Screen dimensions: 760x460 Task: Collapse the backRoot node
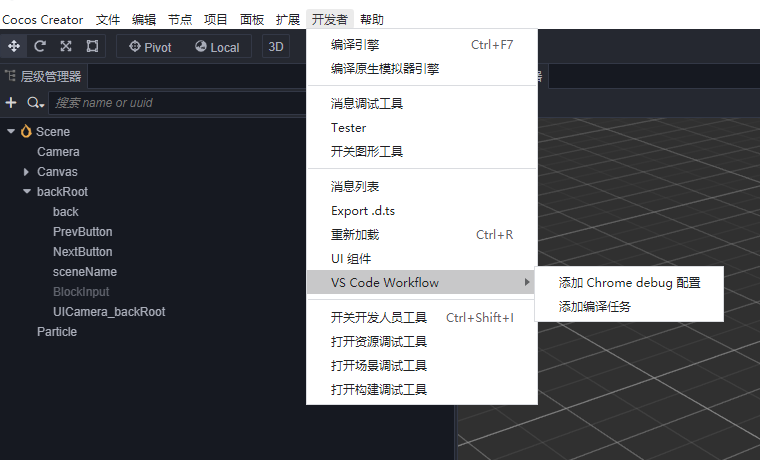27,191
